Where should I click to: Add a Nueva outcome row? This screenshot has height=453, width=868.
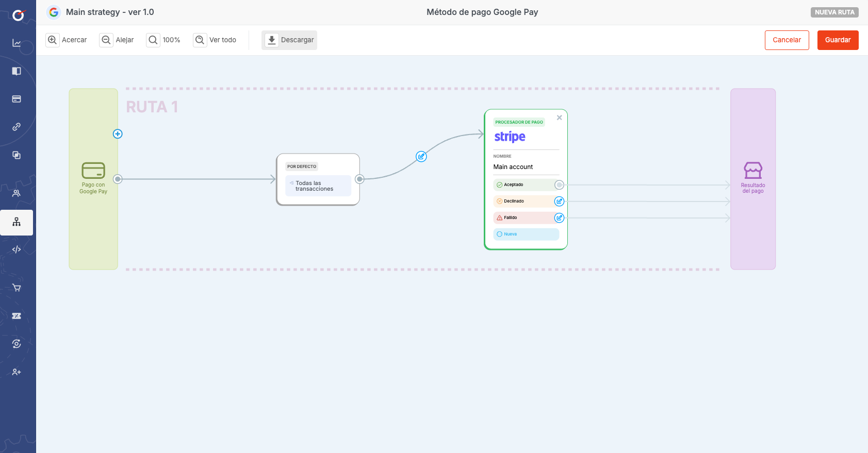pyautogui.click(x=526, y=234)
